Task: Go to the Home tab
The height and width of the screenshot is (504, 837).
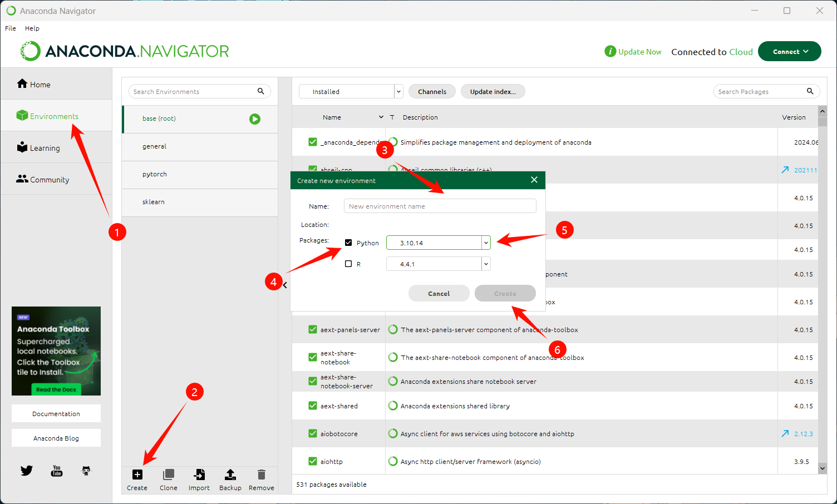Action: (56, 84)
